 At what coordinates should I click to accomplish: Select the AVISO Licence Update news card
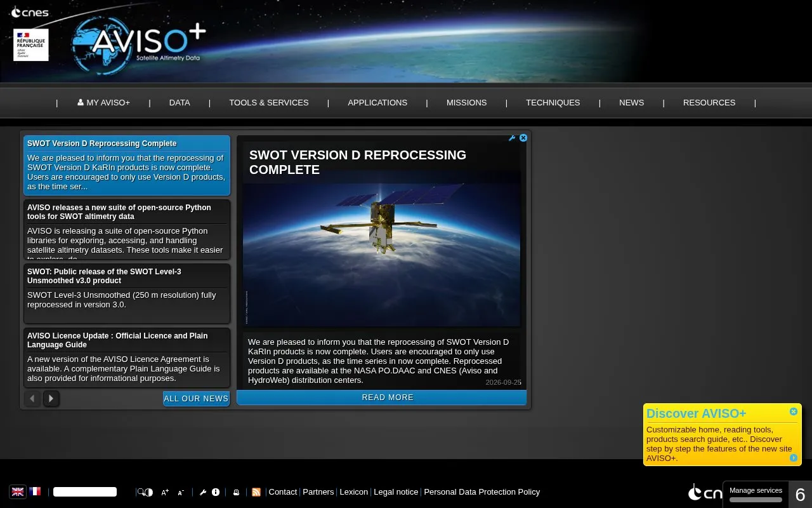(x=127, y=358)
